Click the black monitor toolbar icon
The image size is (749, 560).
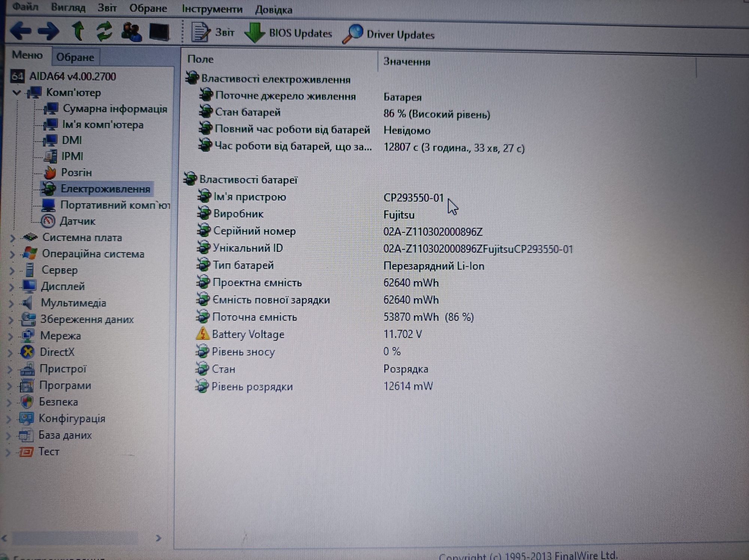click(159, 32)
